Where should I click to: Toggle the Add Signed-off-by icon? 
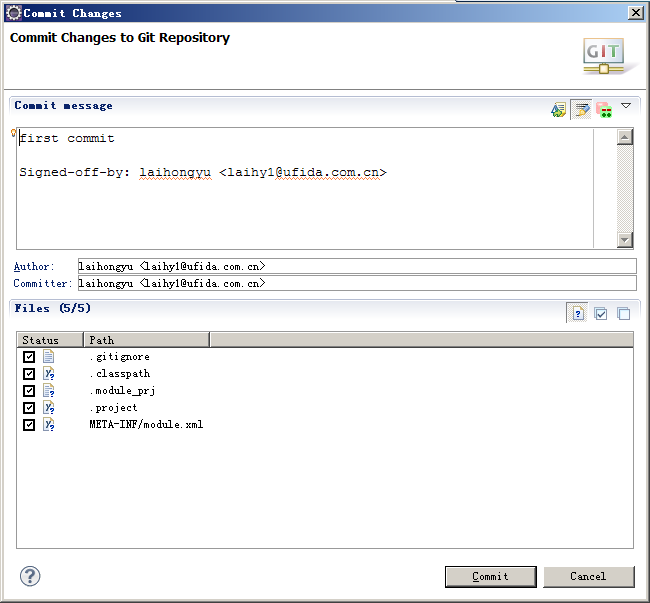pyautogui.click(x=581, y=110)
